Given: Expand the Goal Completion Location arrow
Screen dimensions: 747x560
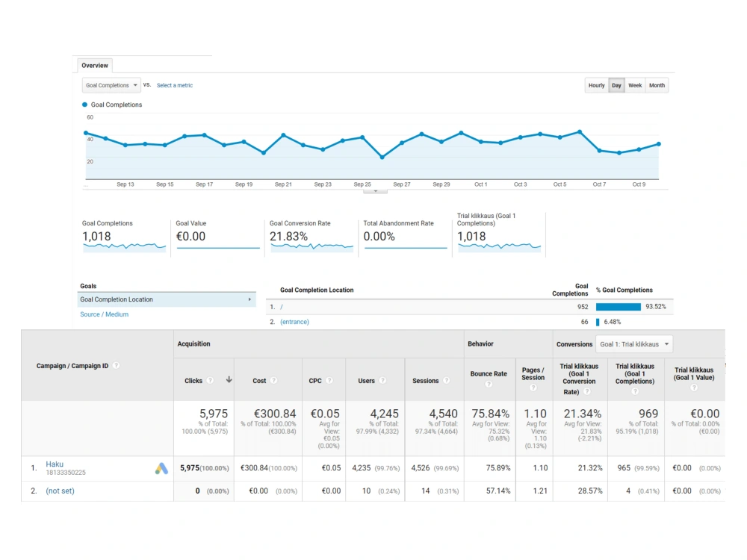Looking at the screenshot, I should pos(249,299).
